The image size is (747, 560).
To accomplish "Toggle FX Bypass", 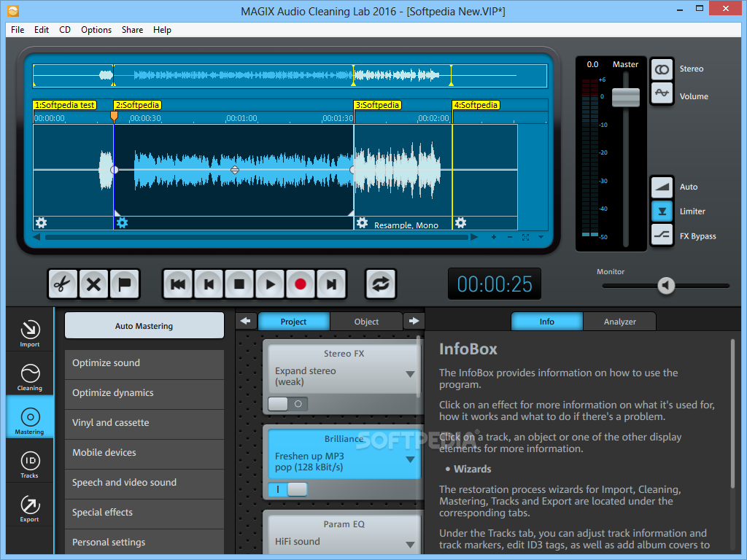I will click(662, 236).
